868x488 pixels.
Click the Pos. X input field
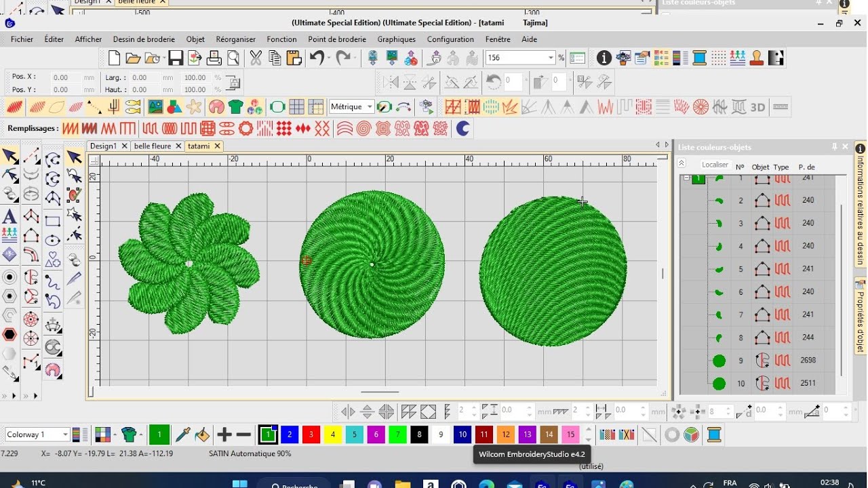coord(66,77)
